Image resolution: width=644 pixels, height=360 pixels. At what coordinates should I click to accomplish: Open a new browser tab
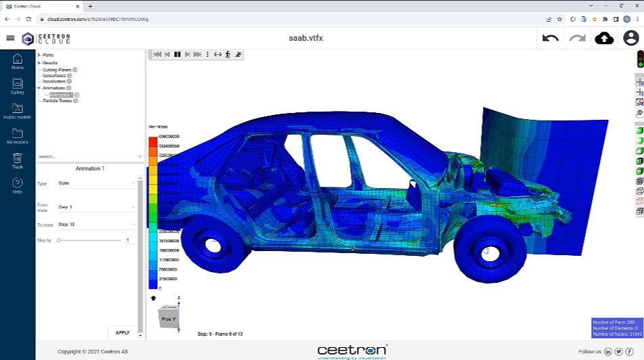coord(90,6)
